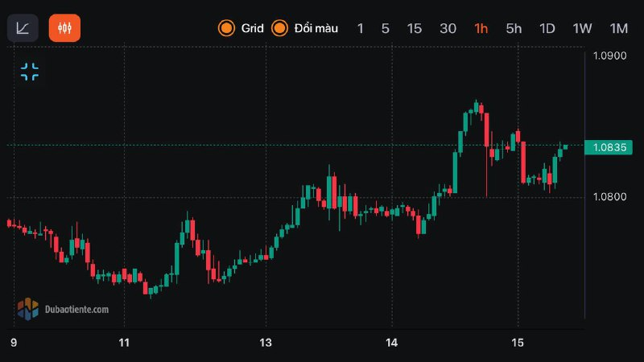This screenshot has height=362, width=644.
Task: Select the 5 minute timeframe
Action: click(385, 28)
